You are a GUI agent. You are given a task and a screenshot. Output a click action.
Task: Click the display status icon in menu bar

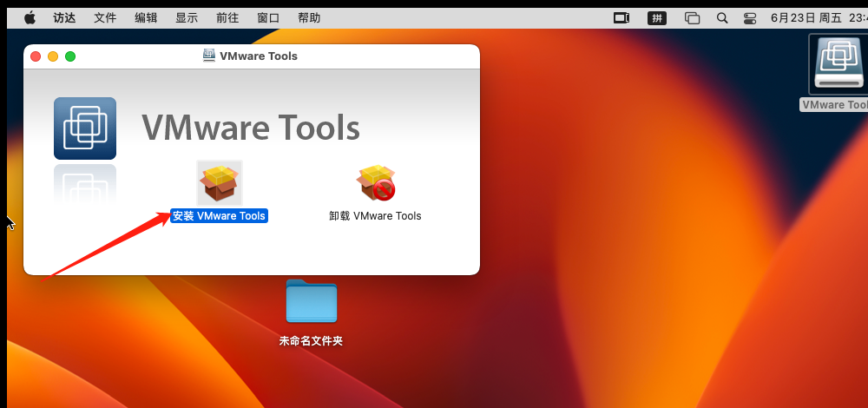pyautogui.click(x=621, y=17)
